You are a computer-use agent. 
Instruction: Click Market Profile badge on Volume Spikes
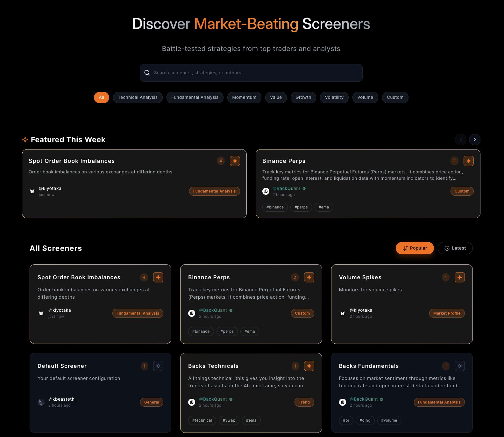pos(447,313)
